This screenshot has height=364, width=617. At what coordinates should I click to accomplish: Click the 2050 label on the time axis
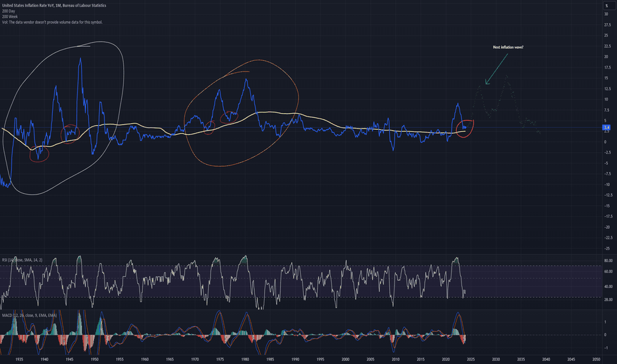[x=596, y=359]
